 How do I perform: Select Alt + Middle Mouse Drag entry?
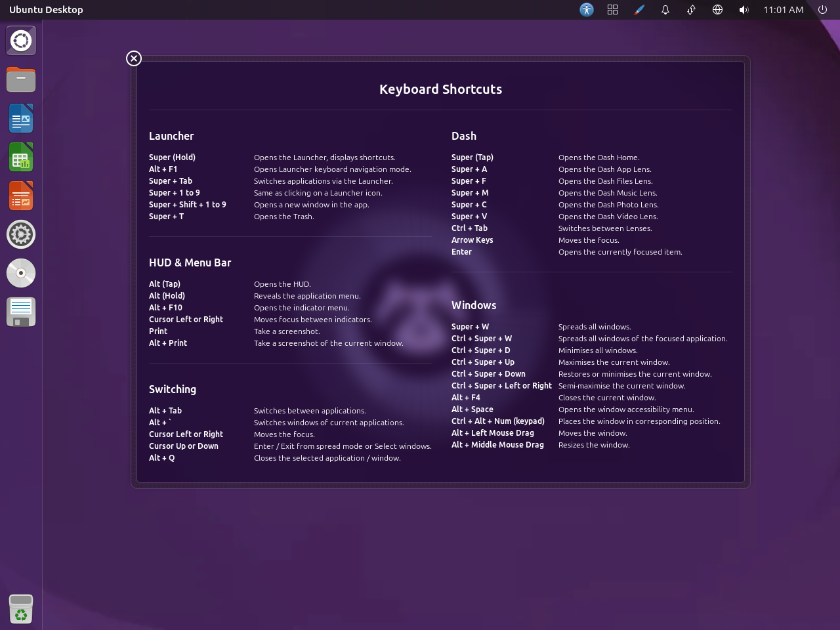(x=497, y=445)
